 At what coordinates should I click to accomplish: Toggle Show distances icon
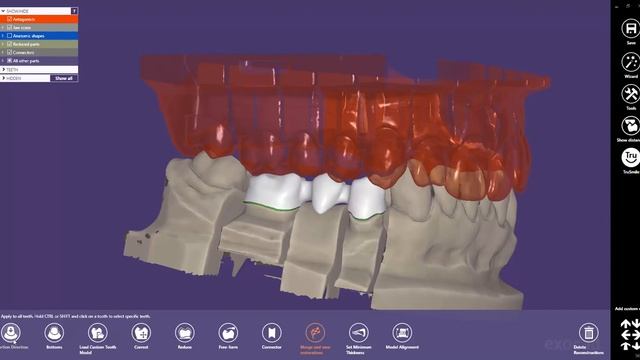click(x=631, y=126)
